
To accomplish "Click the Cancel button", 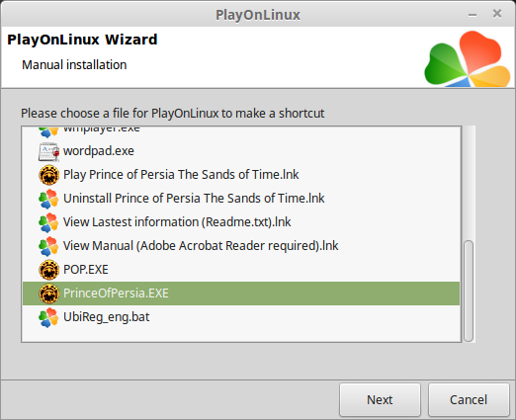I will (469, 399).
